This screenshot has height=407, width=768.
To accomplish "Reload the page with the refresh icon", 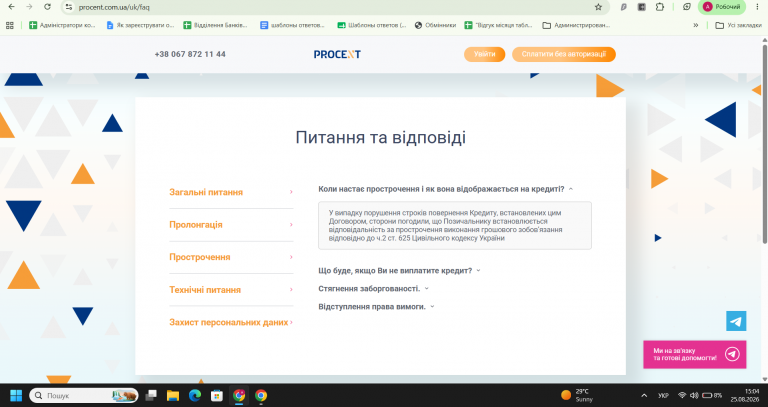I will 47,7.
